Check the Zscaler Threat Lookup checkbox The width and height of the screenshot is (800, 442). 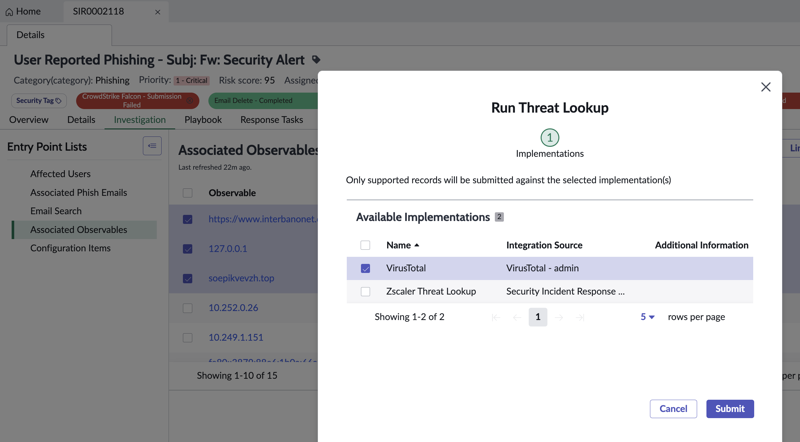[365, 291]
